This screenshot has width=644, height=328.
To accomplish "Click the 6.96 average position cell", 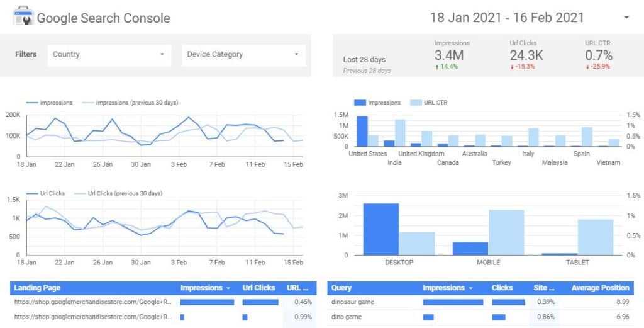I will [x=623, y=317].
